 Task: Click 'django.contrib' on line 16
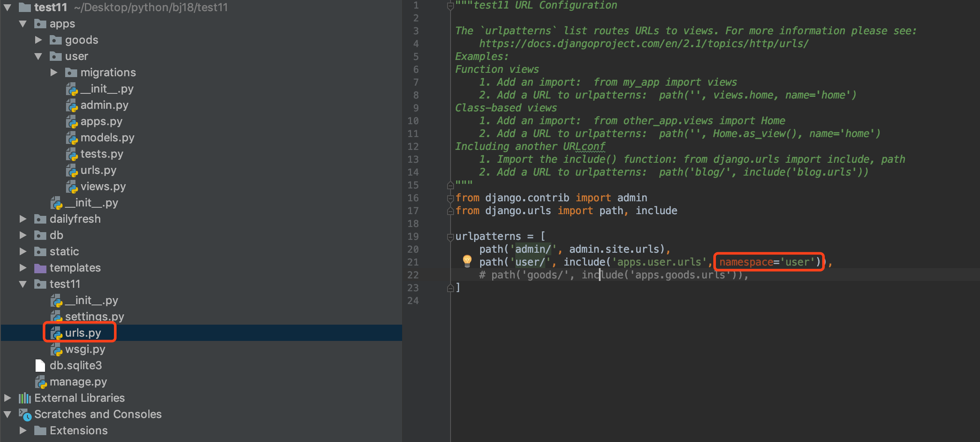click(527, 198)
